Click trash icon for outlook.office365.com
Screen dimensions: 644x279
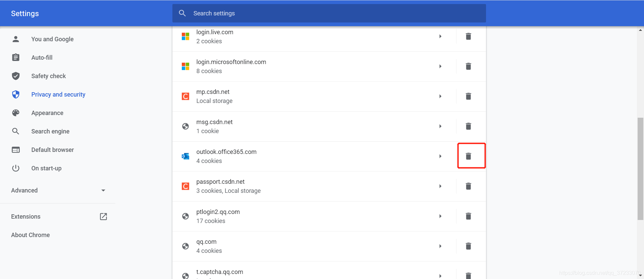[468, 156]
